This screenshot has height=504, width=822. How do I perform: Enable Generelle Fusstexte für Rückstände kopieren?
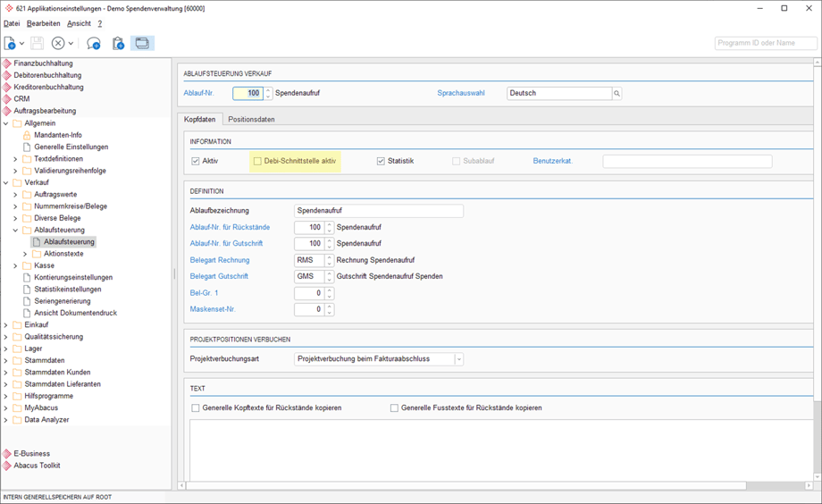point(394,408)
